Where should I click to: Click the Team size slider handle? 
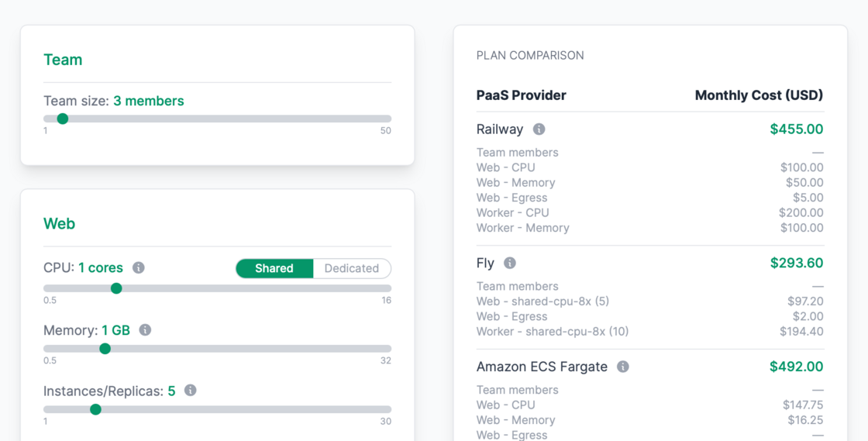click(63, 119)
